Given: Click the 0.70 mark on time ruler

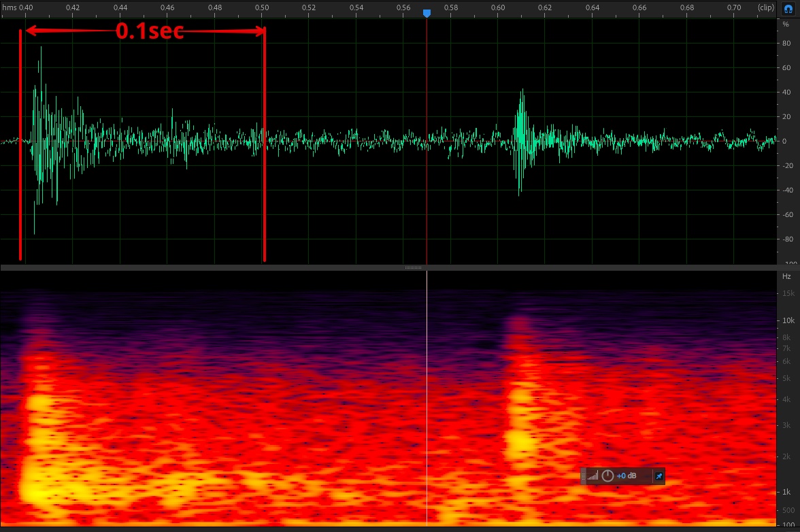Looking at the screenshot, I should (734, 7).
